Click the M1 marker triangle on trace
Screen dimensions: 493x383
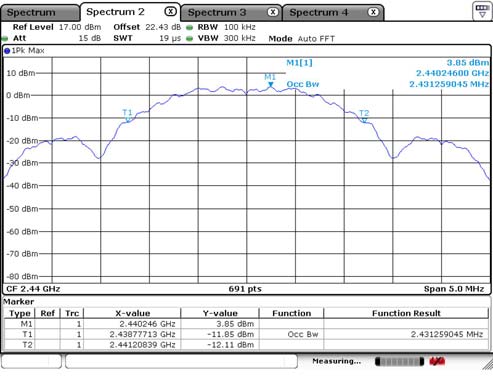click(x=271, y=85)
